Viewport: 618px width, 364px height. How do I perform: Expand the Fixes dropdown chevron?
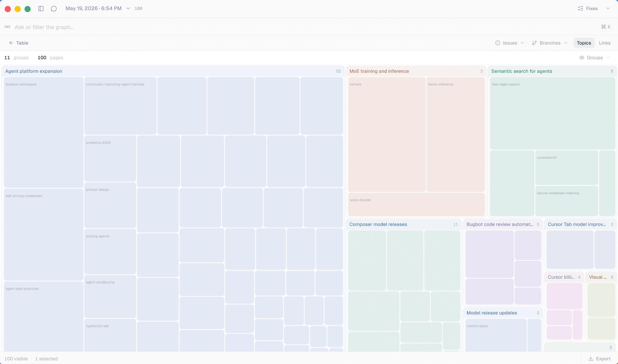tap(608, 9)
